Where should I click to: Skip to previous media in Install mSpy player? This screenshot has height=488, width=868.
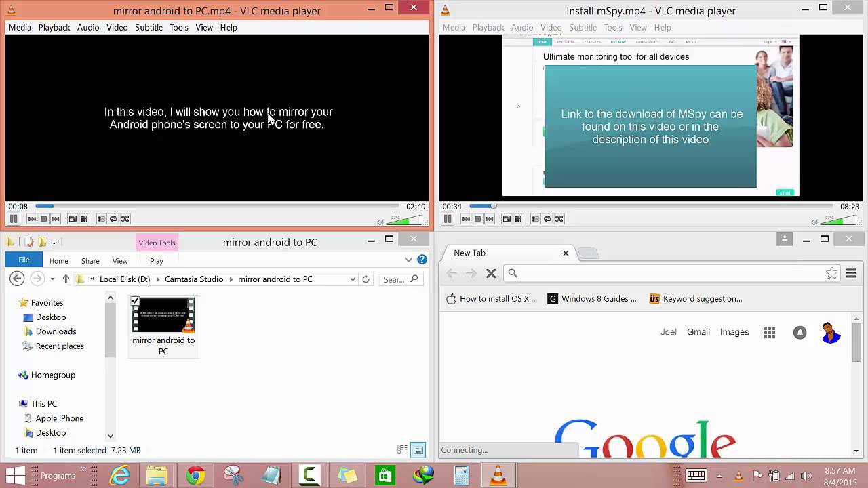coord(466,219)
